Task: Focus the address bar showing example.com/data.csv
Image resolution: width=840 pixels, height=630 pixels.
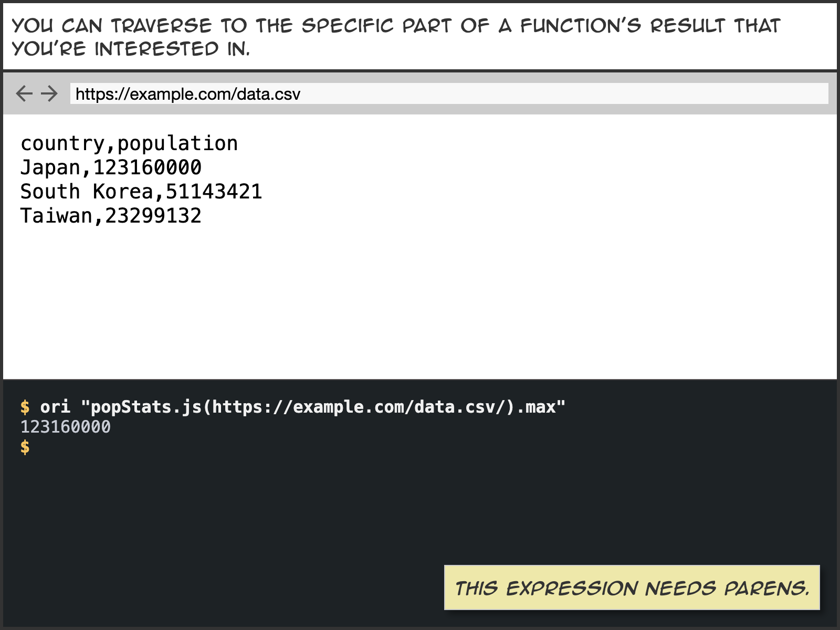Action: coord(449,94)
